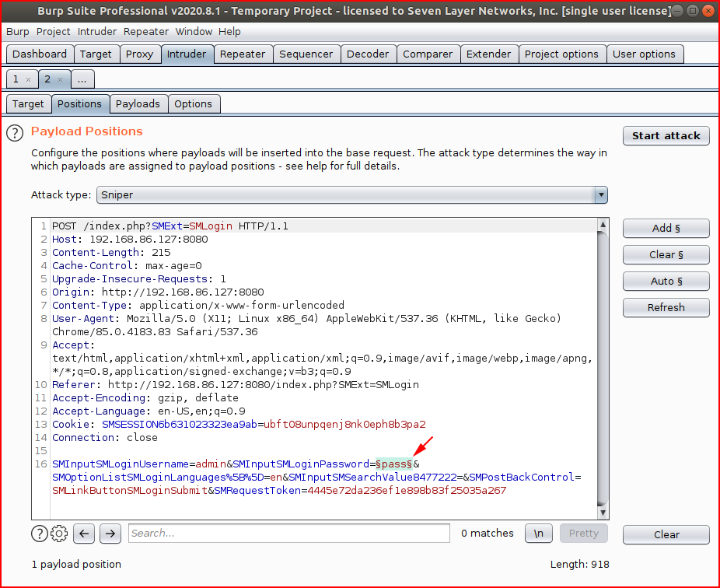This screenshot has height=588, width=720.
Task: Click the Start attack button
Action: point(666,136)
